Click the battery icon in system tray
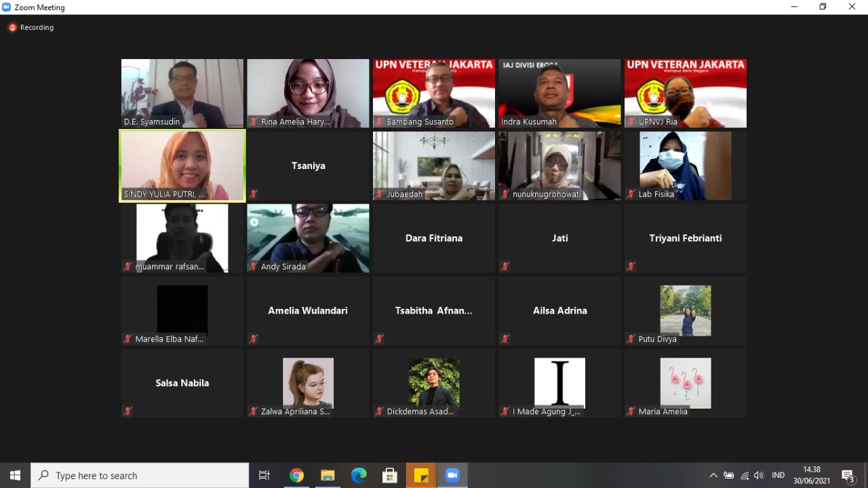868x488 pixels. (729, 476)
